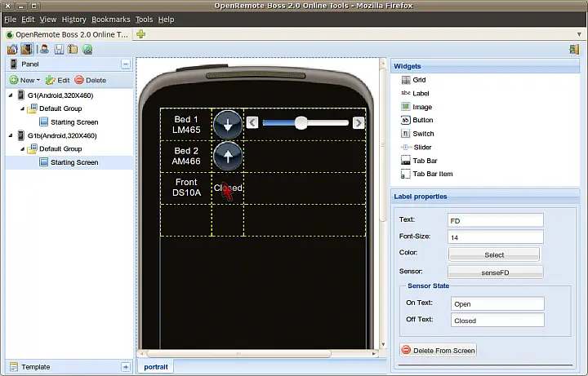Screen dimensions: 588x376
Task: Click the On Text field showing Open
Action: point(497,303)
